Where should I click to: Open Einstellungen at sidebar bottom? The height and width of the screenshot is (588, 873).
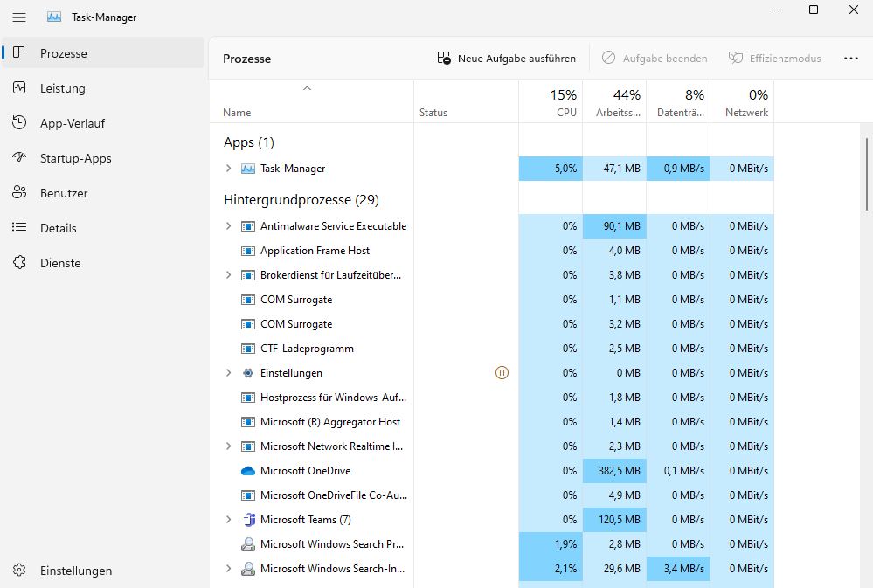click(75, 571)
